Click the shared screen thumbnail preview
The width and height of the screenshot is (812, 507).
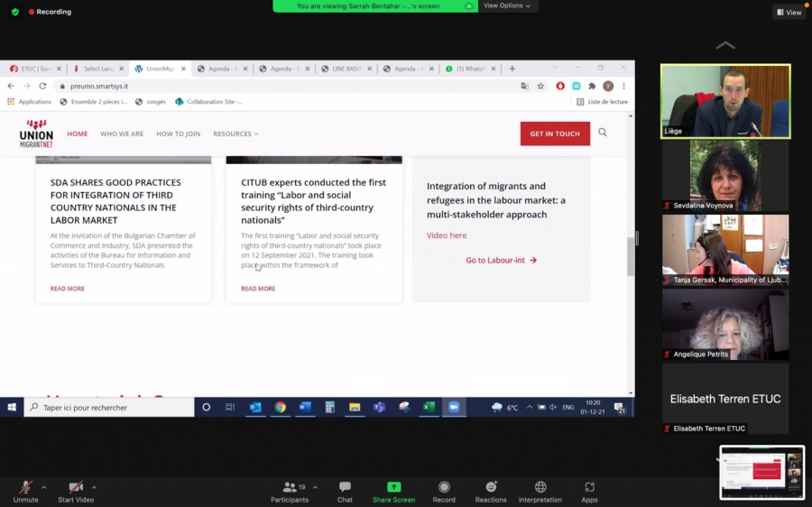762,473
